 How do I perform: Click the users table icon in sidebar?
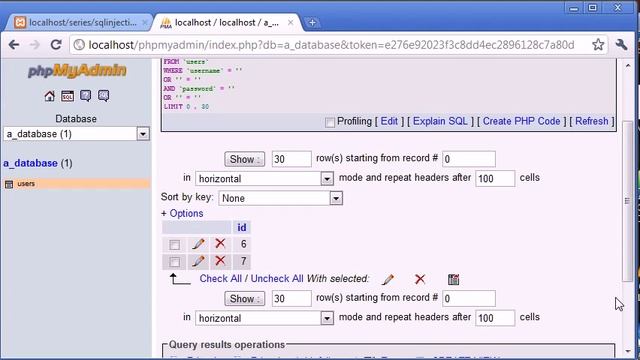(9, 184)
